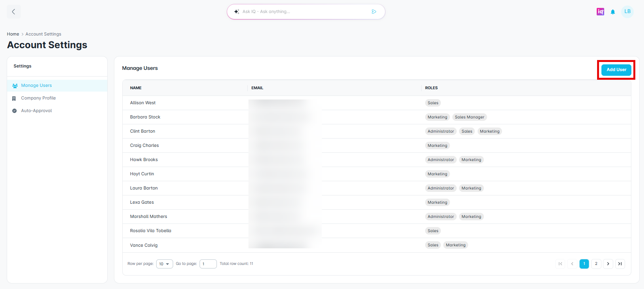This screenshot has width=644, height=289.
Task: Go to the last page icon
Action: 620,264
